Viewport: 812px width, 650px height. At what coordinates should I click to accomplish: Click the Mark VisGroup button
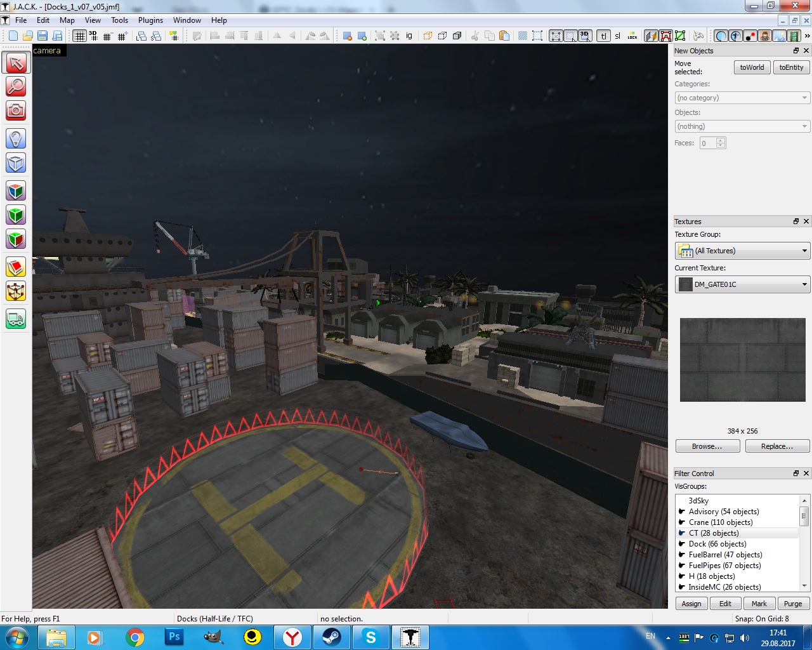click(x=759, y=604)
